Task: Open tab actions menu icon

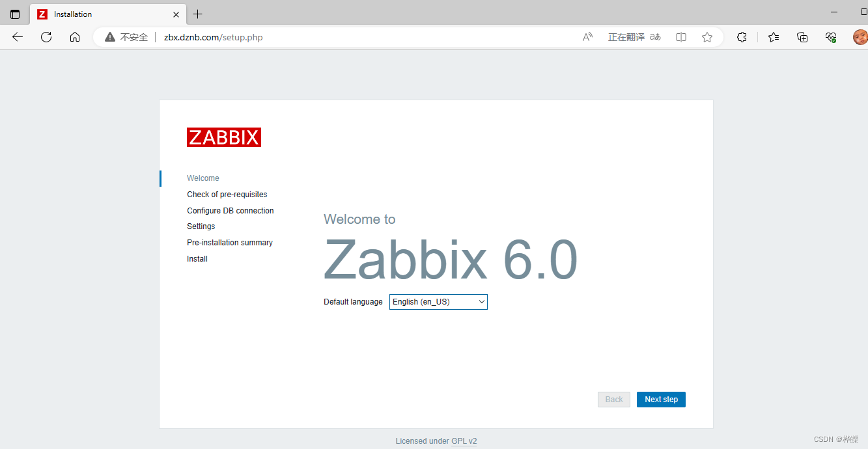Action: pos(15,14)
